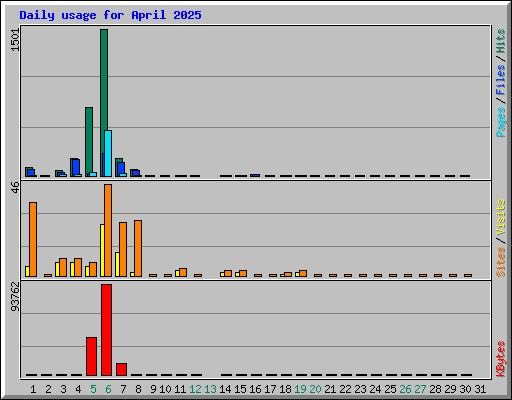Click the small red KBytes bar for day 7
This screenshot has width=512, height=400.
click(x=121, y=369)
